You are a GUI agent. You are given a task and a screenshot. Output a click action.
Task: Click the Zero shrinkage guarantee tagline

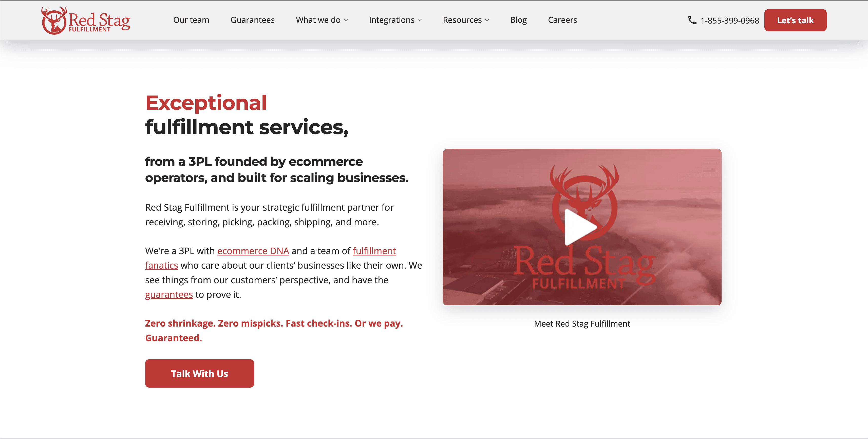pyautogui.click(x=274, y=331)
